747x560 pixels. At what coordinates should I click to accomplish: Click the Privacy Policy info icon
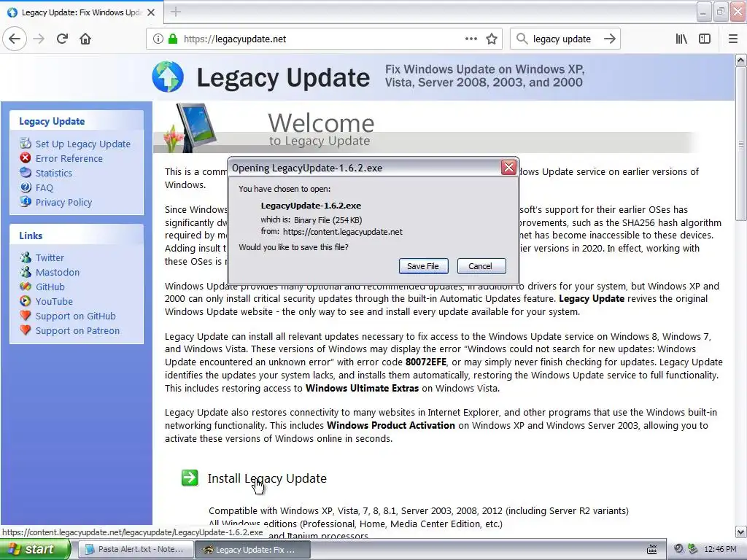pos(26,201)
